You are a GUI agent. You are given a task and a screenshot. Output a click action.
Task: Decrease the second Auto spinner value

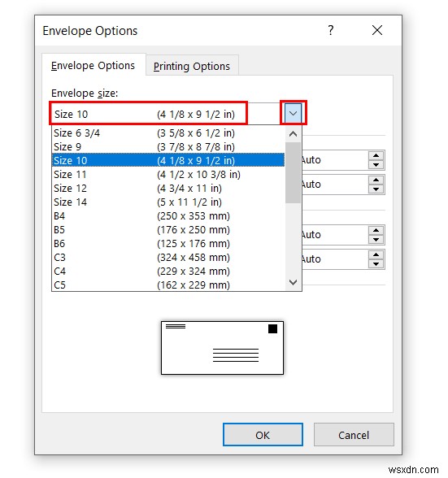(x=376, y=189)
